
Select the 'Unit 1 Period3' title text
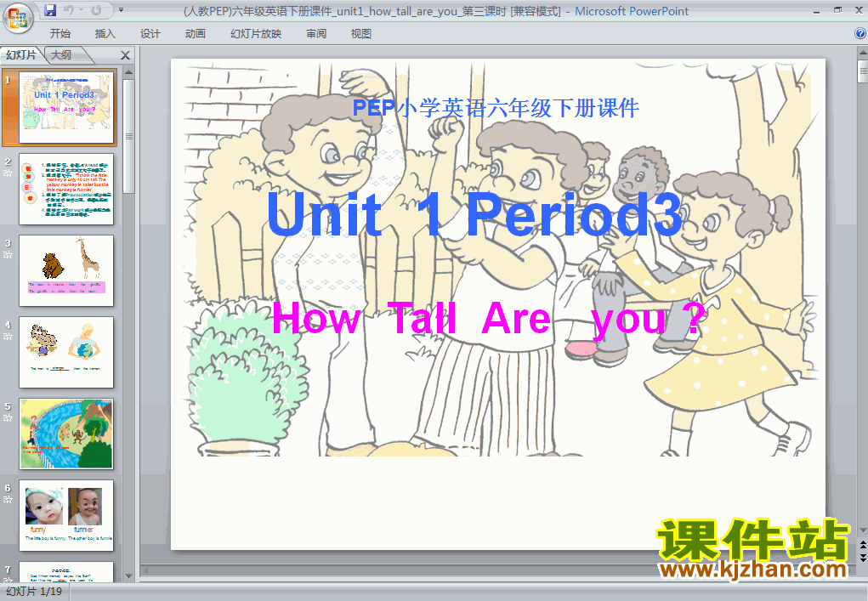pos(474,215)
